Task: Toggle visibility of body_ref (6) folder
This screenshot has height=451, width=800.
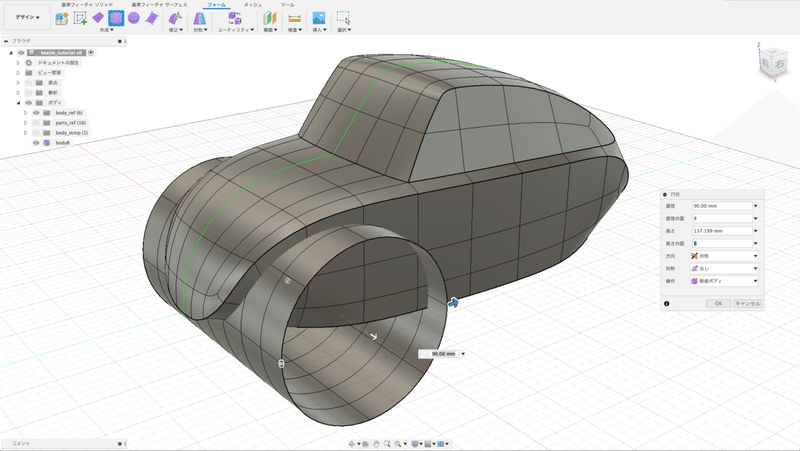Action: pos(36,113)
